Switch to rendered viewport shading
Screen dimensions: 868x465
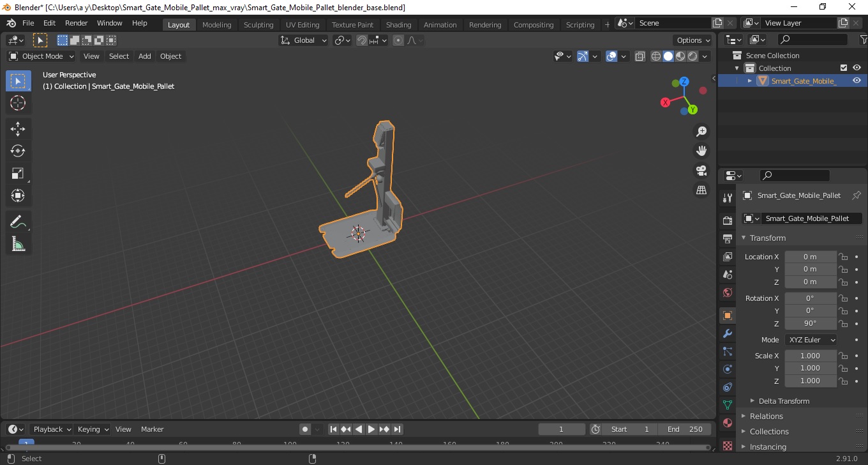(692, 56)
